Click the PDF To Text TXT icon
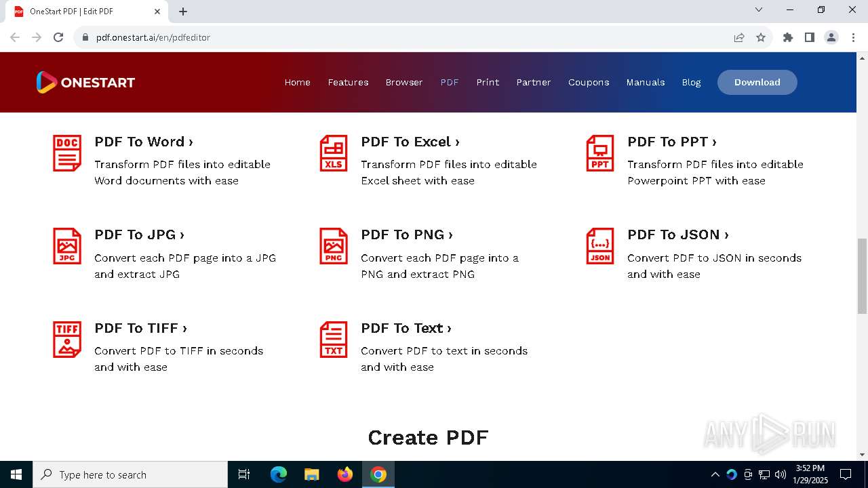 (334, 340)
